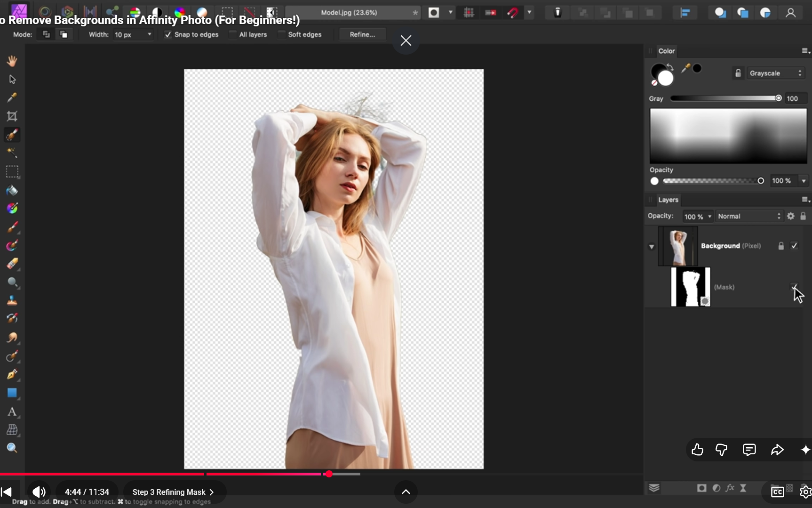Select the Zoom magnifier tool
This screenshot has height=508, width=812.
click(12, 448)
